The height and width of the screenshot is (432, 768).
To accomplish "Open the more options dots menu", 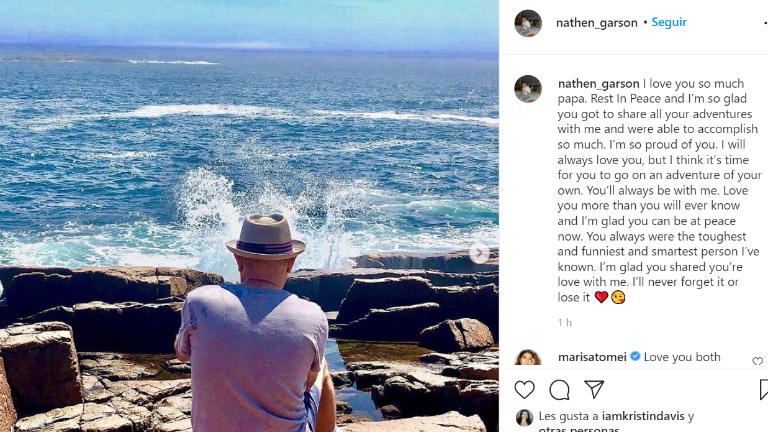I will 764,22.
